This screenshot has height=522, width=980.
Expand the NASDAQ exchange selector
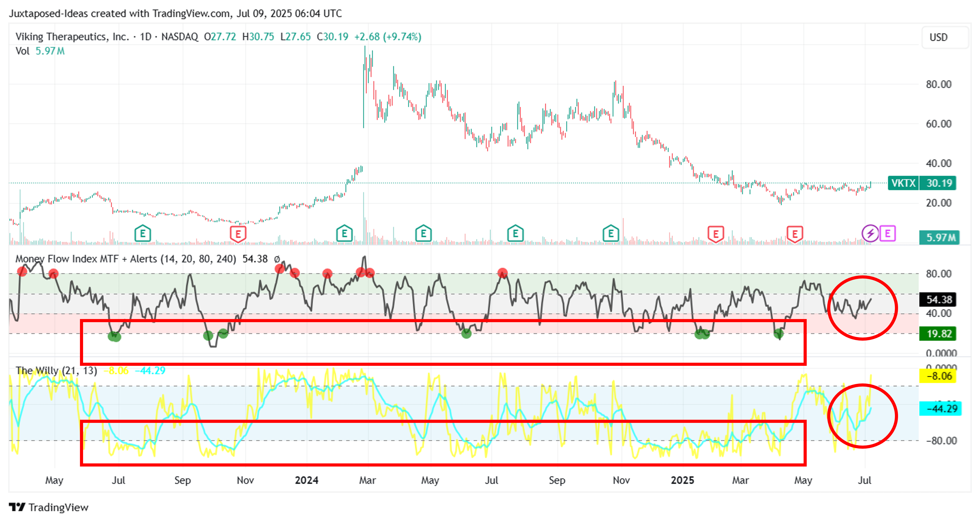point(179,37)
